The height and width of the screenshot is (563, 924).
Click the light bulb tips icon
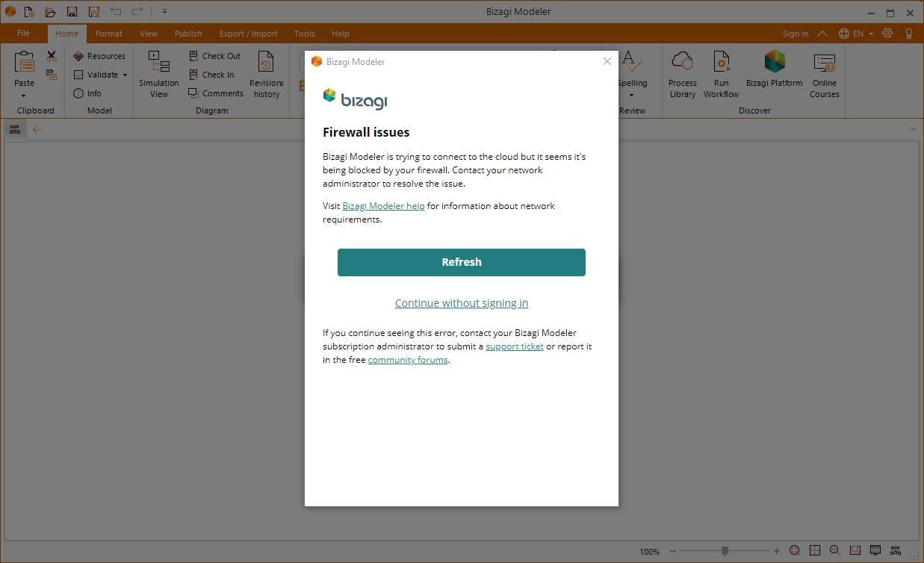point(909,34)
